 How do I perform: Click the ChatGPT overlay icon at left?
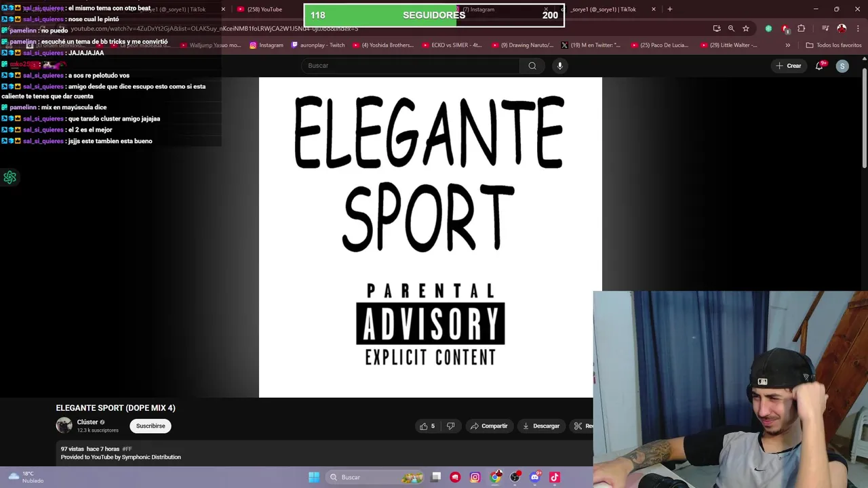tap(10, 178)
